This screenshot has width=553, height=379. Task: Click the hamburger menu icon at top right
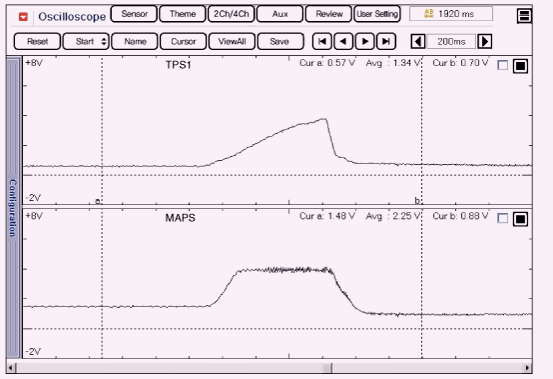pyautogui.click(x=524, y=16)
